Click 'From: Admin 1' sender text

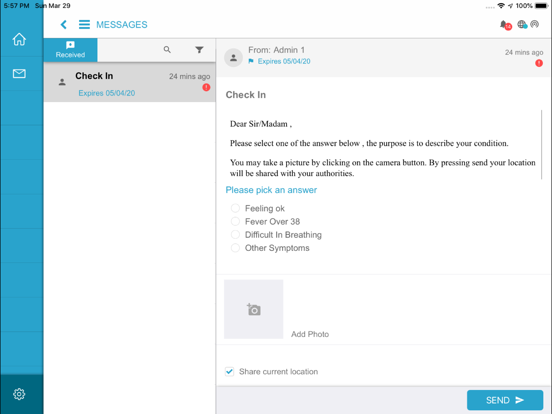pos(276,50)
